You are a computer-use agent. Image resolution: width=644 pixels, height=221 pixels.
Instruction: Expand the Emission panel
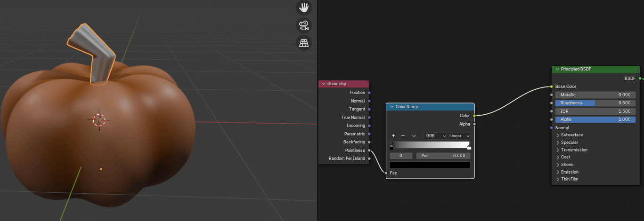click(x=558, y=172)
